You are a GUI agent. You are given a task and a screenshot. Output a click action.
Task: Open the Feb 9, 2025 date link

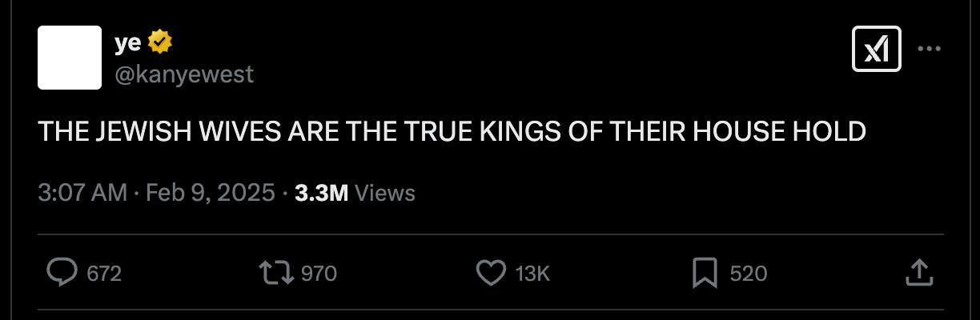point(210,193)
